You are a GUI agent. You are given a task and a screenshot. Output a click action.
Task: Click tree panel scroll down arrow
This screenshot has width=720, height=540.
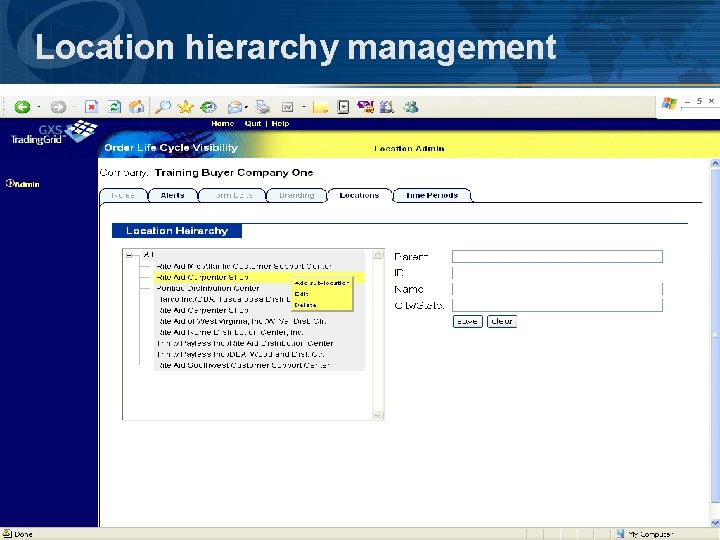point(377,415)
